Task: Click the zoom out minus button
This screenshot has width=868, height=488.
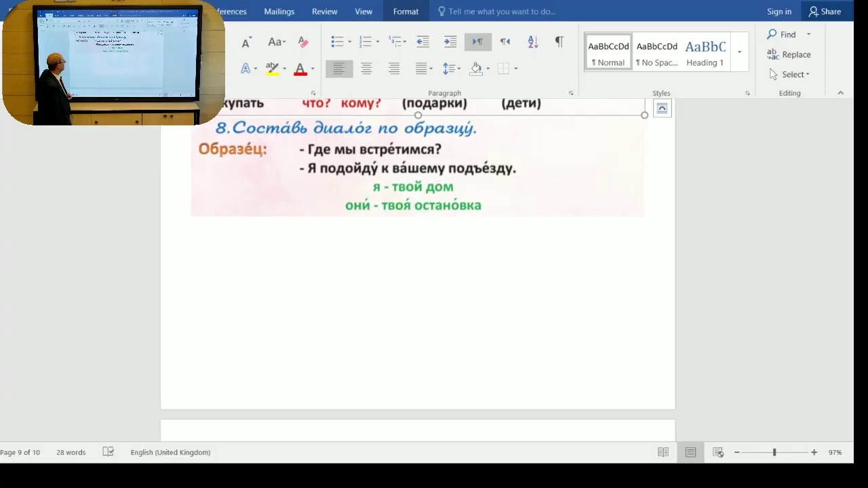Action: coord(737,452)
